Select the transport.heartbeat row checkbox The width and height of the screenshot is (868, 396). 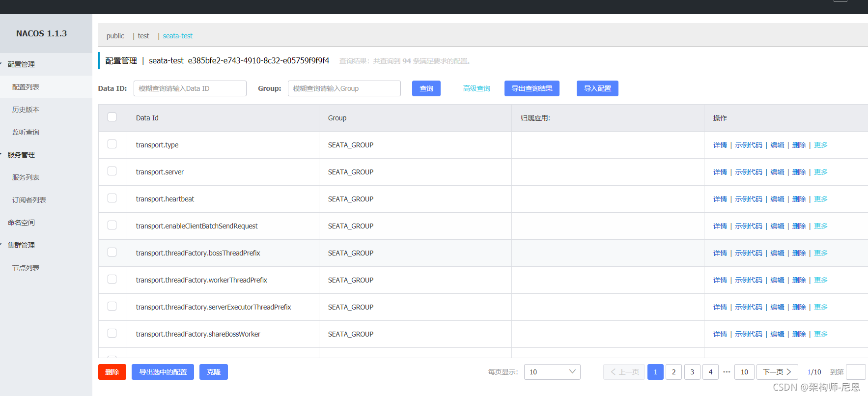click(x=112, y=198)
